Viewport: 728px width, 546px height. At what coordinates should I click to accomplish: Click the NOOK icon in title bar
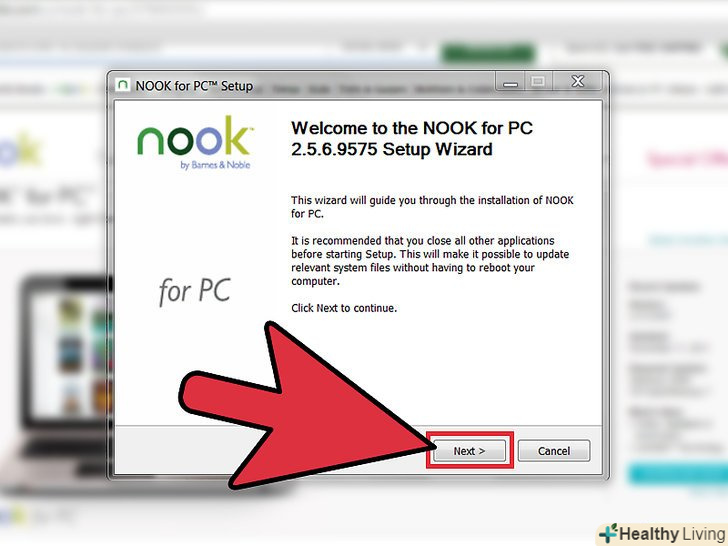tap(122, 84)
